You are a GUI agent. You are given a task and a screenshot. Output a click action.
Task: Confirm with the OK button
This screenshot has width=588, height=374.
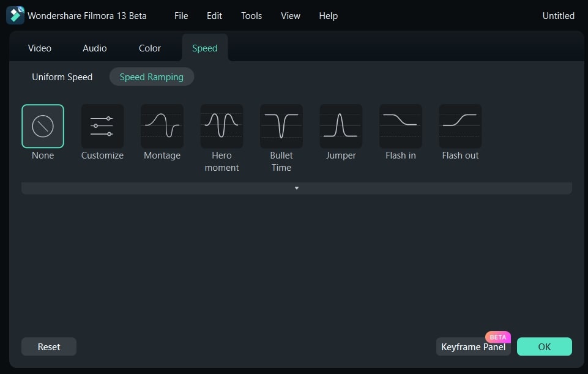tap(545, 346)
